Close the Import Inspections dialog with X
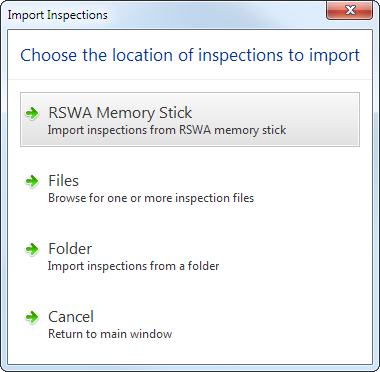 point(350,11)
